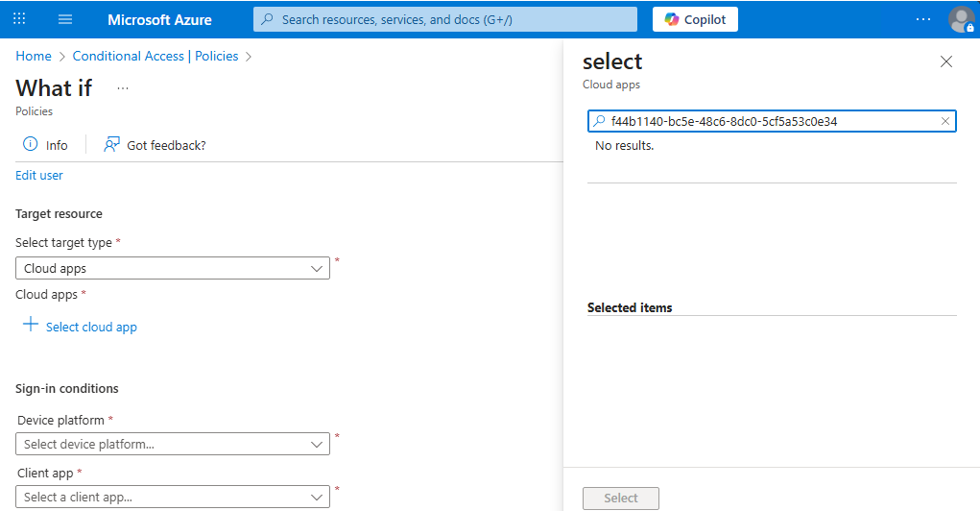Screen dimensions: 980x511
Task: Click the plus icon beside Select cloud app
Action: (x=31, y=324)
